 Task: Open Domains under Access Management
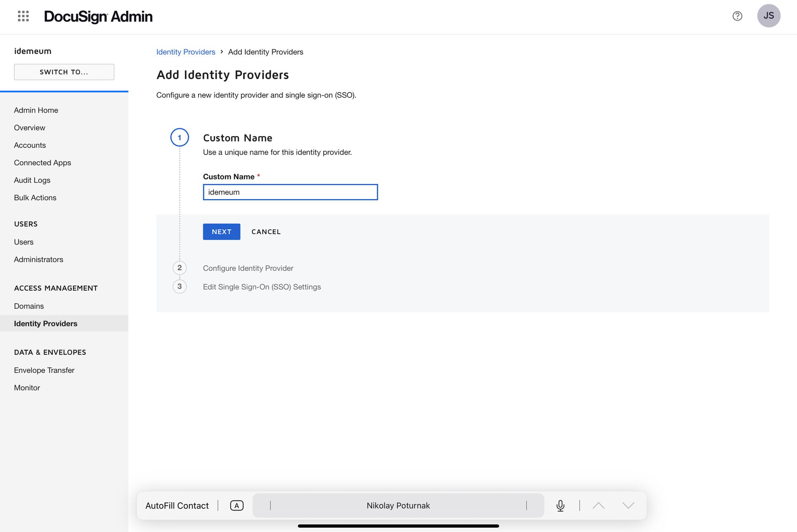point(29,306)
